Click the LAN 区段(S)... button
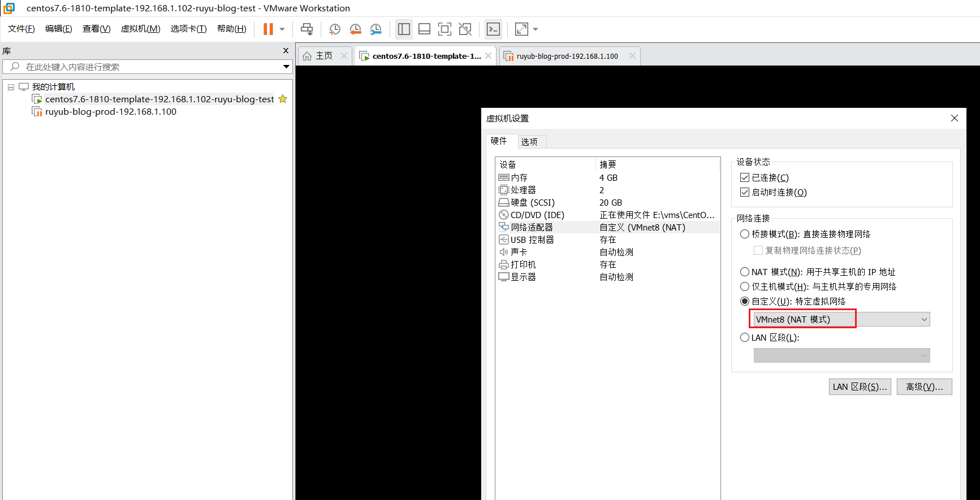980x500 pixels. click(x=860, y=386)
